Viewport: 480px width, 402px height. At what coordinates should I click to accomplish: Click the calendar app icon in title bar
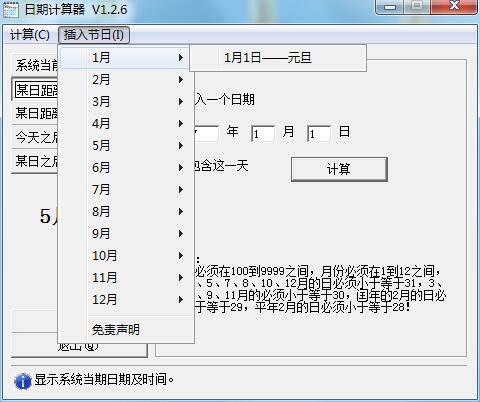(11, 9)
